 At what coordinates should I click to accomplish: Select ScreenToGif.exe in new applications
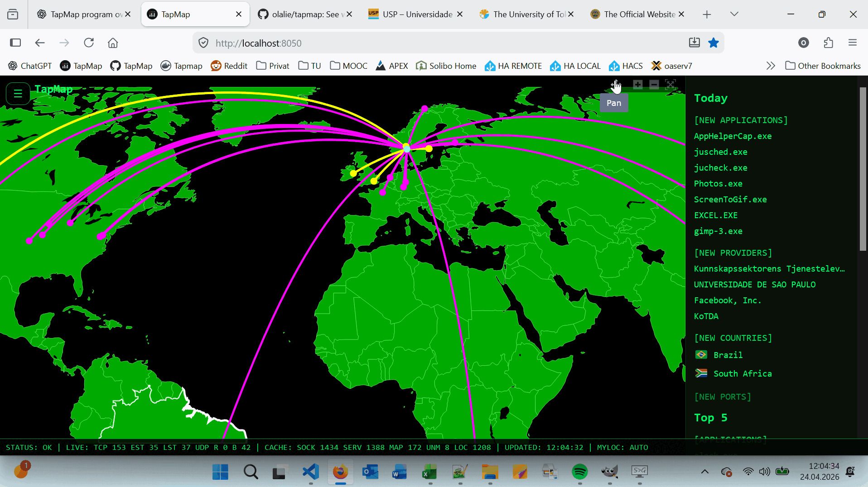730,200
